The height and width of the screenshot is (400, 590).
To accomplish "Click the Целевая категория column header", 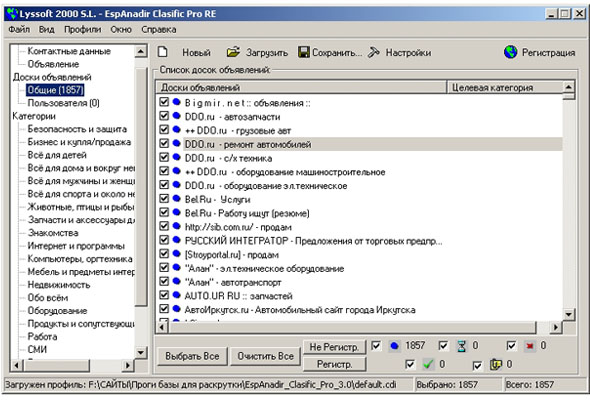I will (x=504, y=87).
